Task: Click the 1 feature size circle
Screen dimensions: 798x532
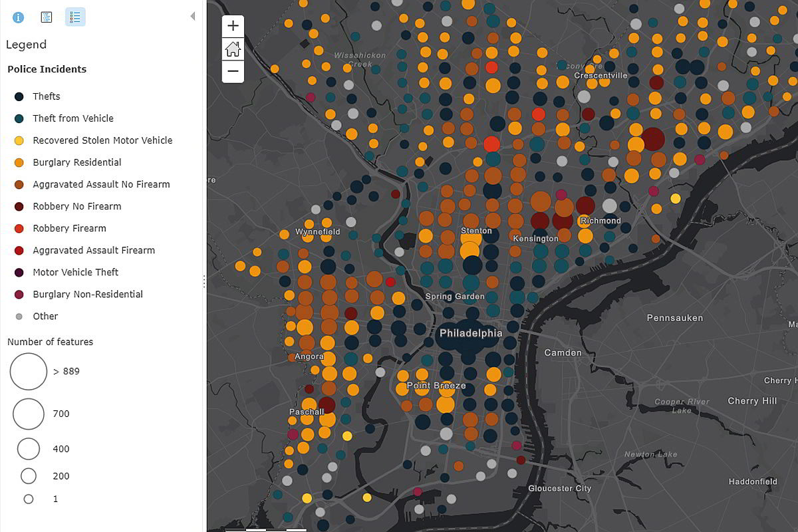Action: [x=29, y=499]
